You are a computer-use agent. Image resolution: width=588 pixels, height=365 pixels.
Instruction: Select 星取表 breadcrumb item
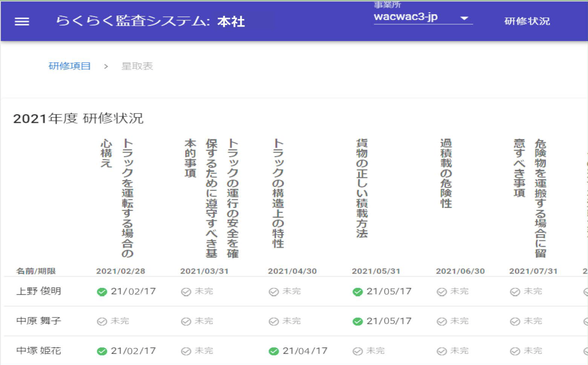pyautogui.click(x=137, y=66)
